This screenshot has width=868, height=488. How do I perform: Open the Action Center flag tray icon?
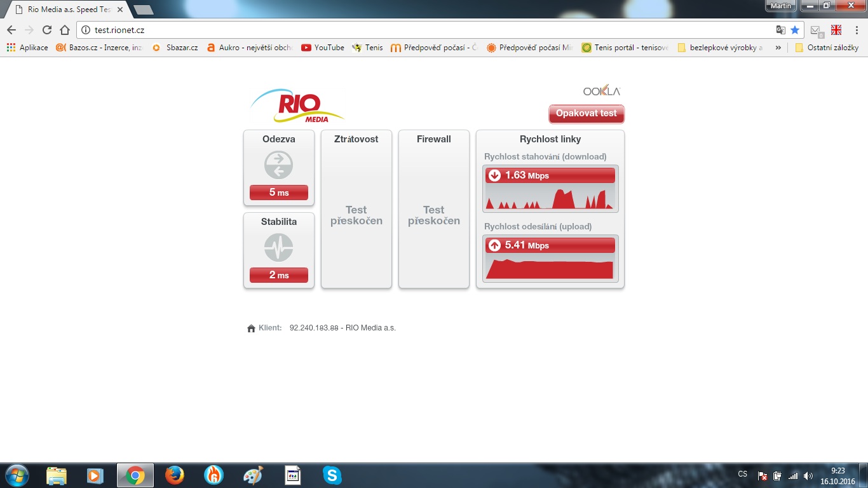coord(763,476)
